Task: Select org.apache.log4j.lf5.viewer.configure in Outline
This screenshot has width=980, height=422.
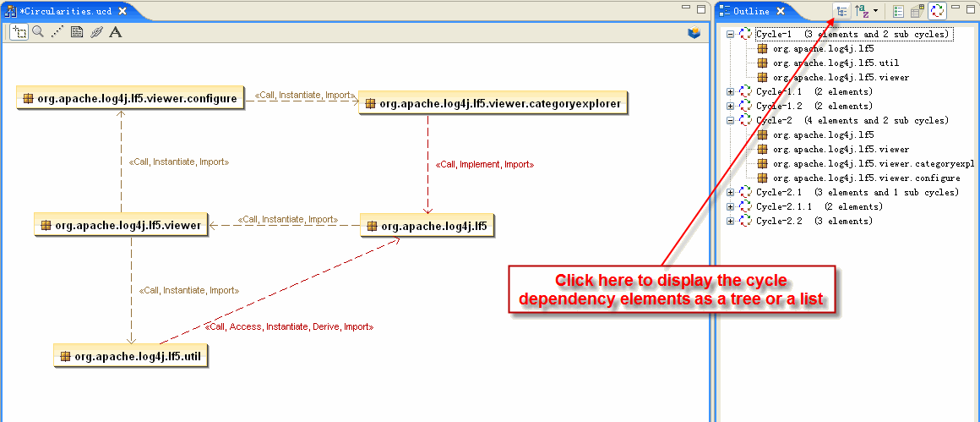Action: pyautogui.click(x=866, y=178)
